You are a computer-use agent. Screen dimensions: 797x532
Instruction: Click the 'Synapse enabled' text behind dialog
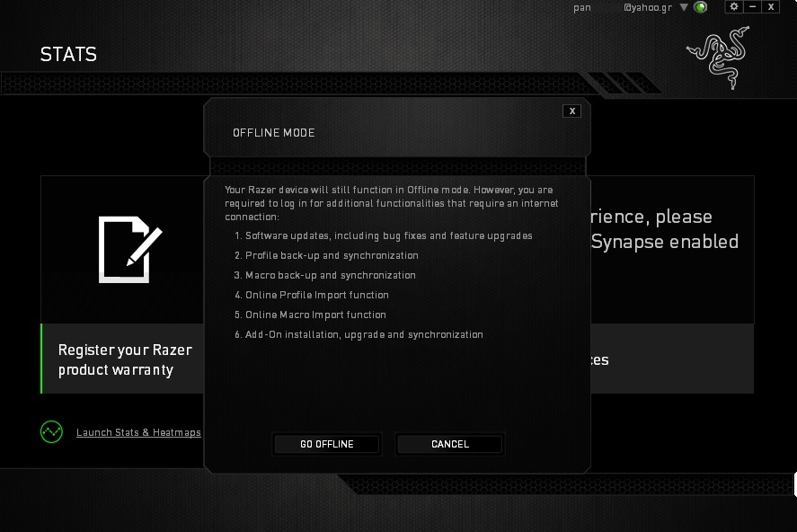pos(664,242)
